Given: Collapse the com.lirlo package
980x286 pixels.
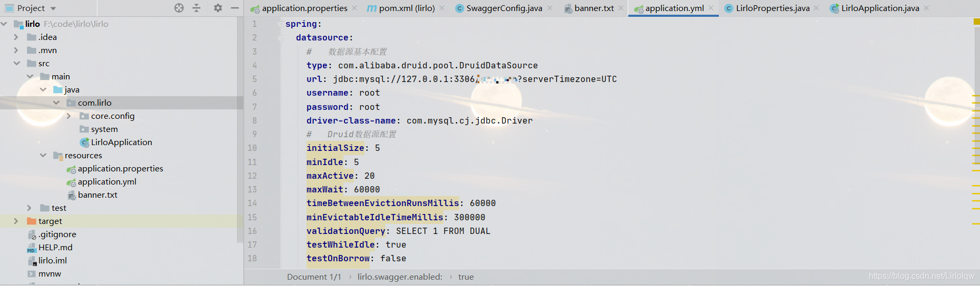Looking at the screenshot, I should [56, 103].
